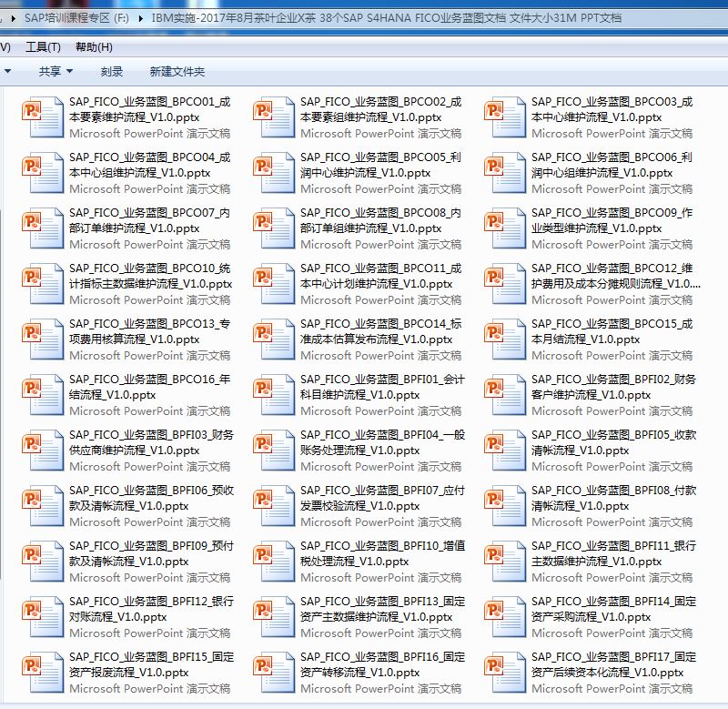Click the 新建文件夹 button
The height and width of the screenshot is (709, 728).
(x=177, y=72)
